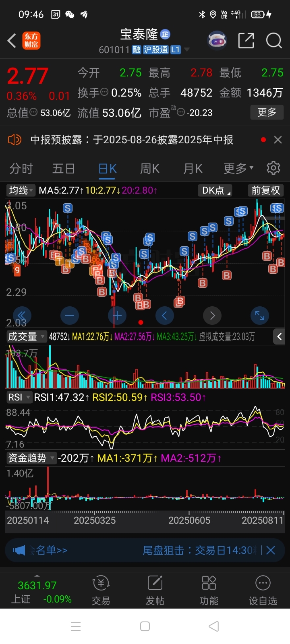Image resolution: width=290 pixels, height=644 pixels.
Task: Tap Android recent apps menu button
Action: (76, 626)
